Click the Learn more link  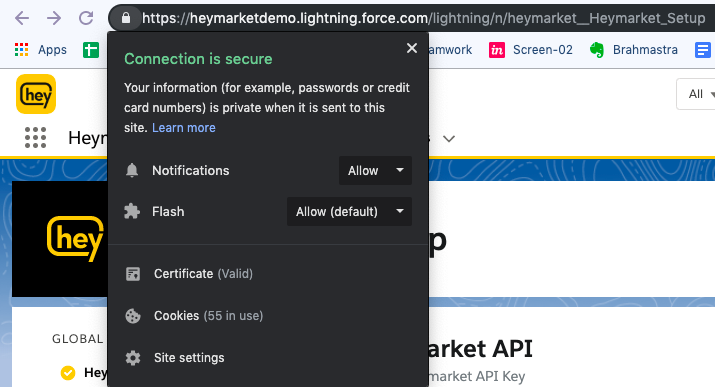(x=184, y=128)
